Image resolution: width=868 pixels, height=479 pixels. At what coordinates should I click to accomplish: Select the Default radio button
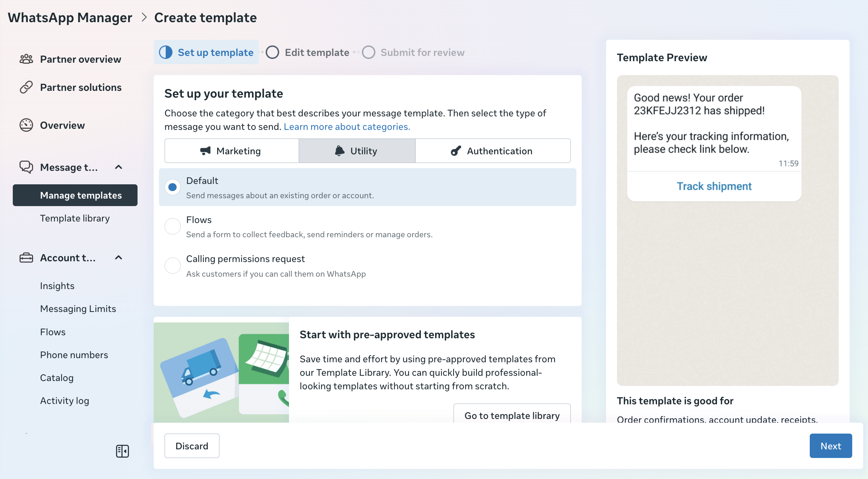pyautogui.click(x=172, y=187)
